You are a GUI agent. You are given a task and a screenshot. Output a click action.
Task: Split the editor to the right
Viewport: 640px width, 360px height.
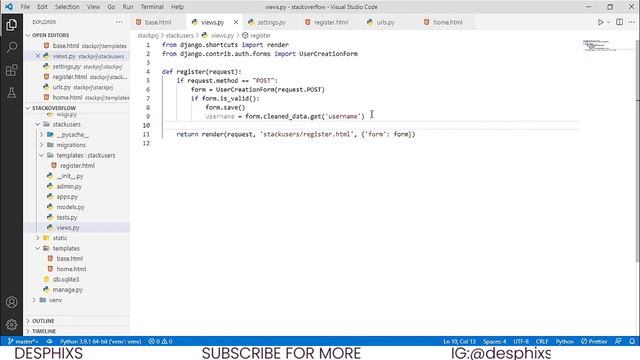[x=619, y=22]
